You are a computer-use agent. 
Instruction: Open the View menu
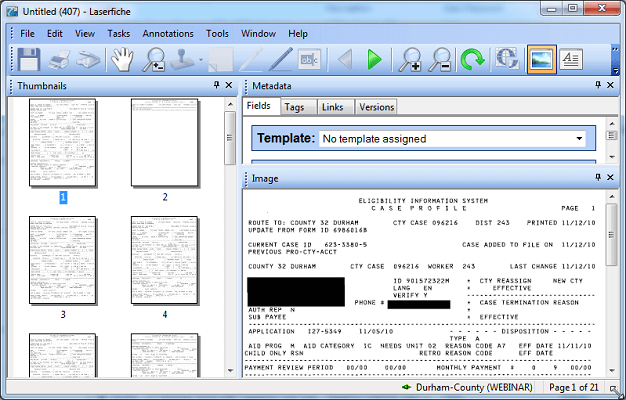[x=85, y=34]
